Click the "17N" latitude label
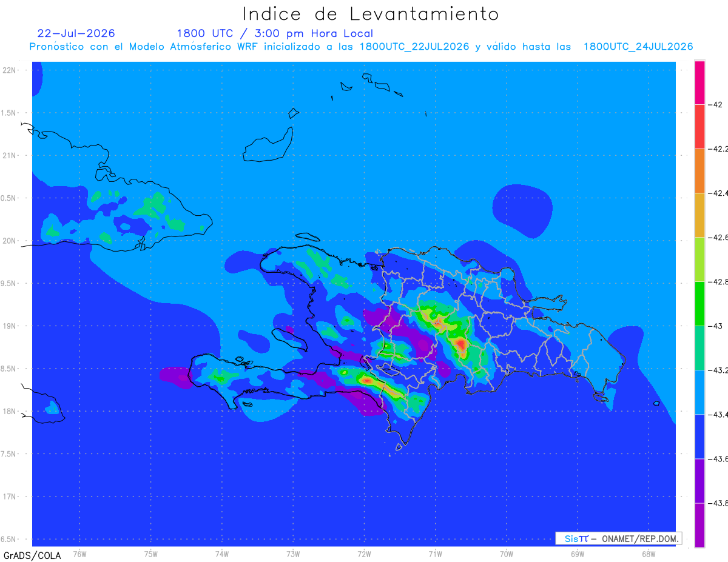Screen dimensions: 728x562 10,497
